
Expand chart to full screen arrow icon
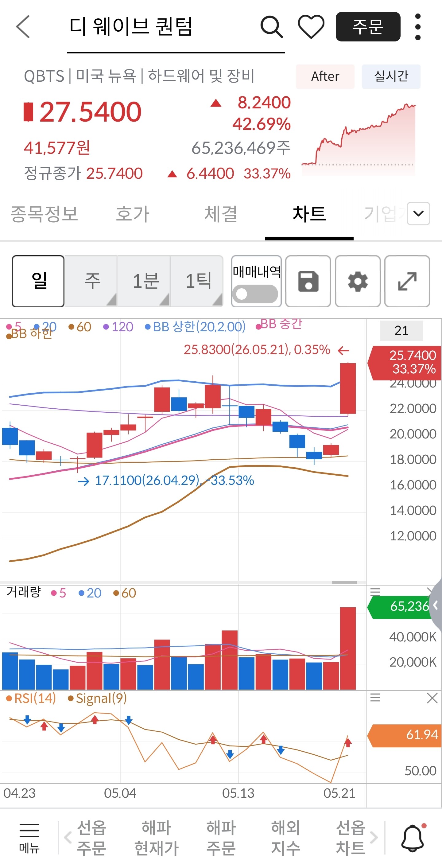(407, 281)
